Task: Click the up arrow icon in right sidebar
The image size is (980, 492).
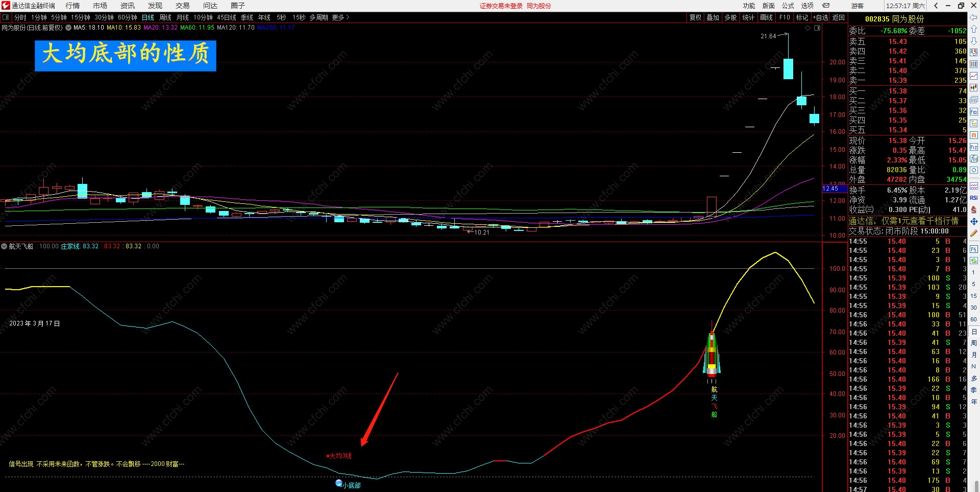Action: point(974,29)
